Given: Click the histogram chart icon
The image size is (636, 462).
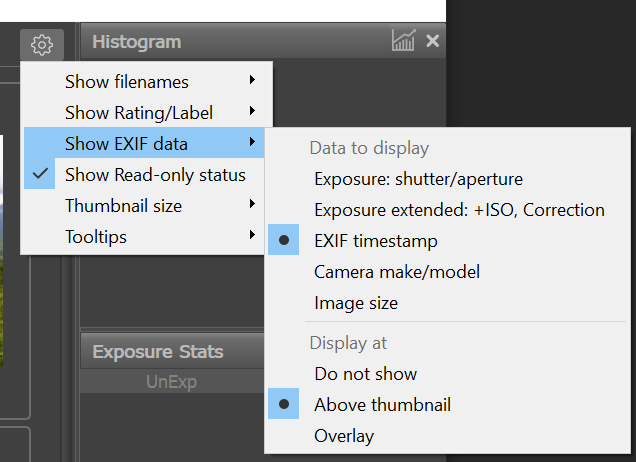Looking at the screenshot, I should tap(403, 41).
